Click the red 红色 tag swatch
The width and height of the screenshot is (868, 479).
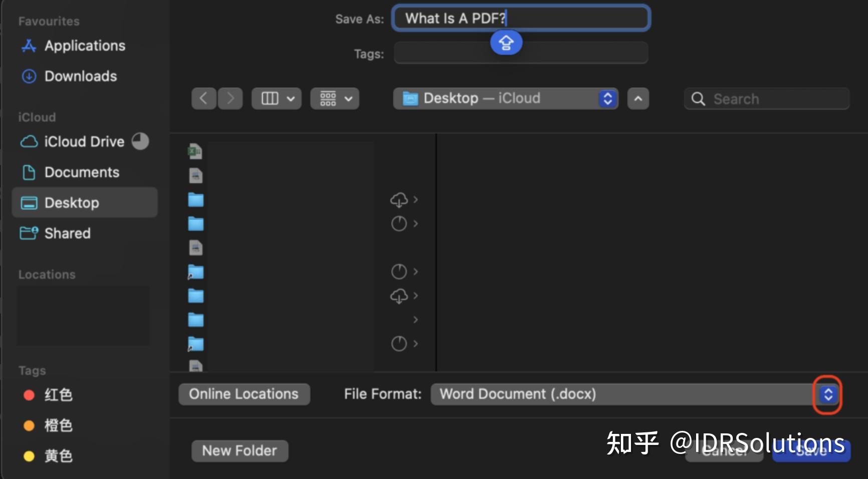pos(29,395)
